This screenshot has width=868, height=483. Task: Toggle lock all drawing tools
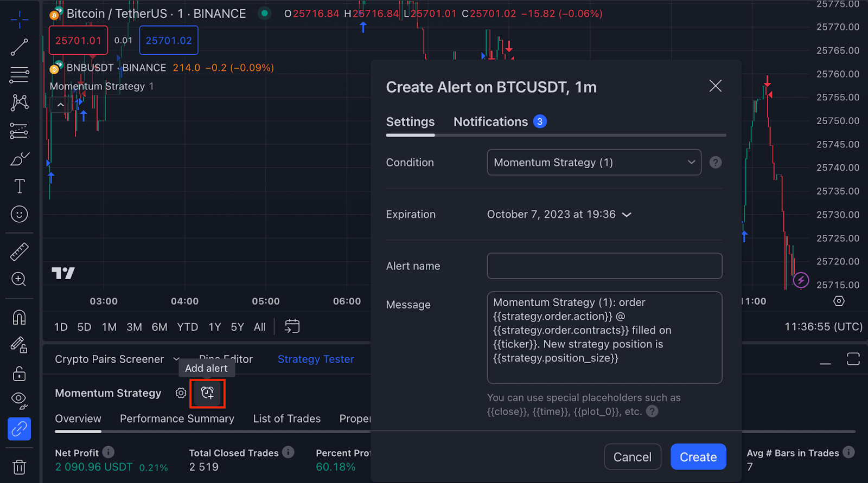(x=20, y=373)
